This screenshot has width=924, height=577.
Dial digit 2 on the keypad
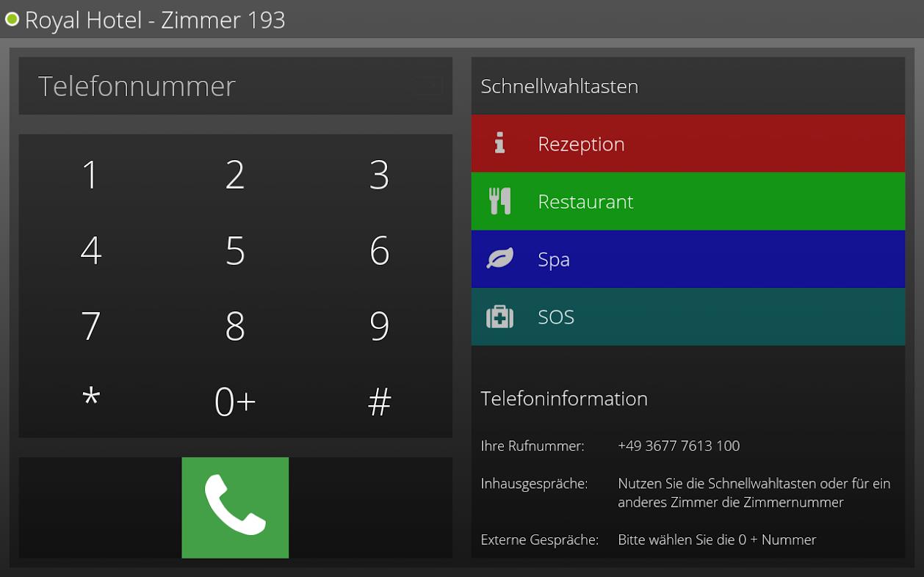[x=235, y=175]
